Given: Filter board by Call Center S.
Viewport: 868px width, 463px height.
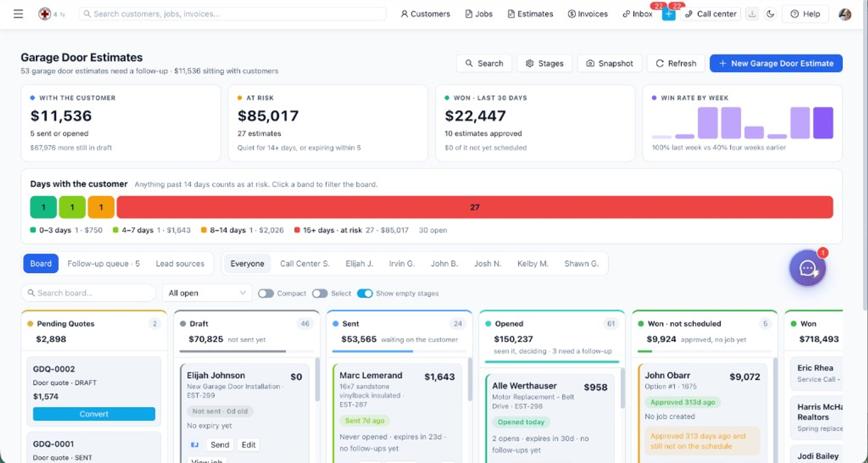Looking at the screenshot, I should [x=305, y=264].
